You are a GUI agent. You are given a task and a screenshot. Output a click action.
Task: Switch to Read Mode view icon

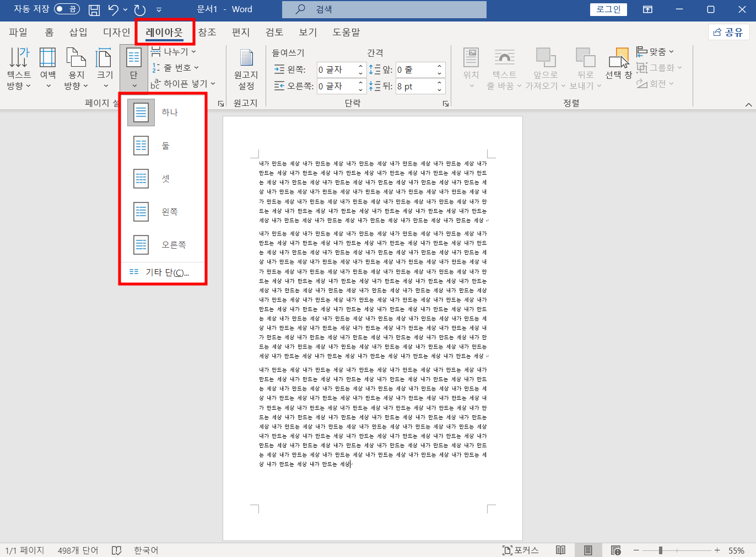click(x=560, y=550)
